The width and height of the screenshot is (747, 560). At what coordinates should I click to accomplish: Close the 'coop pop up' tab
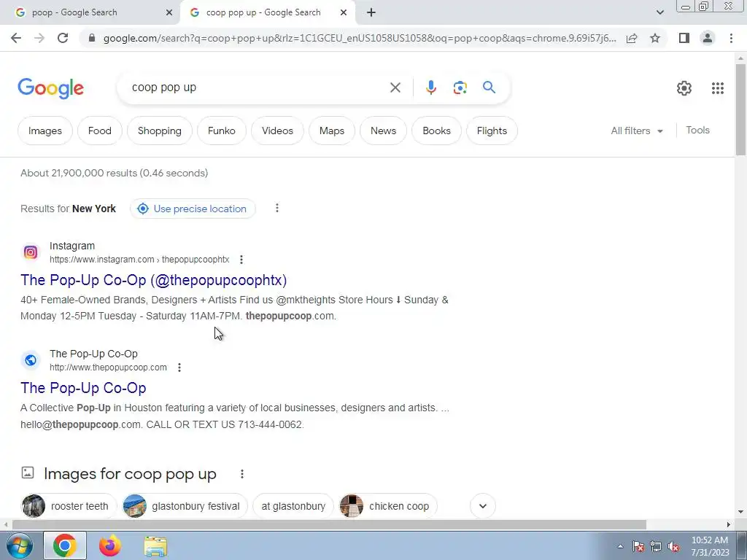click(x=344, y=12)
